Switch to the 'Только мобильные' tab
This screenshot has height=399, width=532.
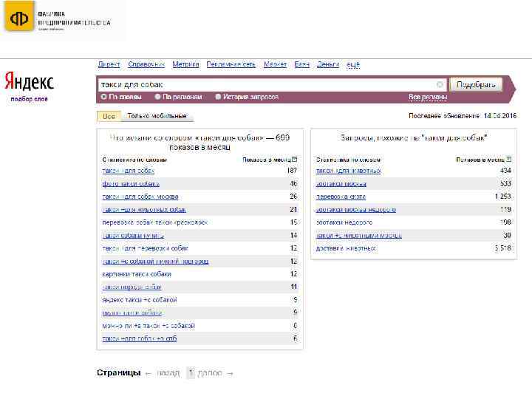point(157,116)
